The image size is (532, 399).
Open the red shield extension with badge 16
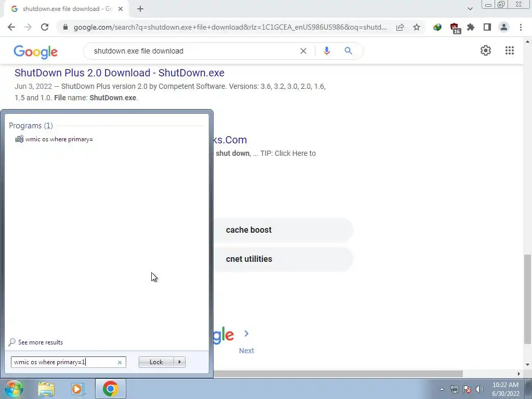(455, 28)
